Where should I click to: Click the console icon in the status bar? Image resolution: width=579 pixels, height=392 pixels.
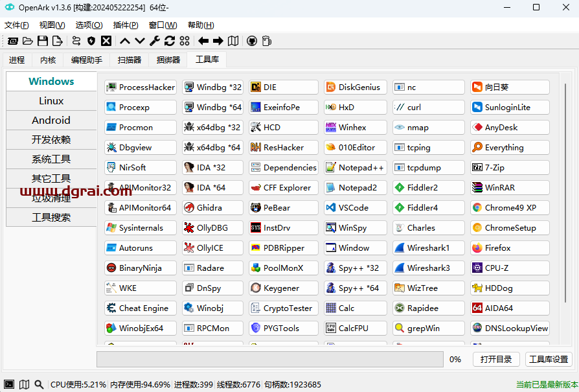tap(9, 385)
